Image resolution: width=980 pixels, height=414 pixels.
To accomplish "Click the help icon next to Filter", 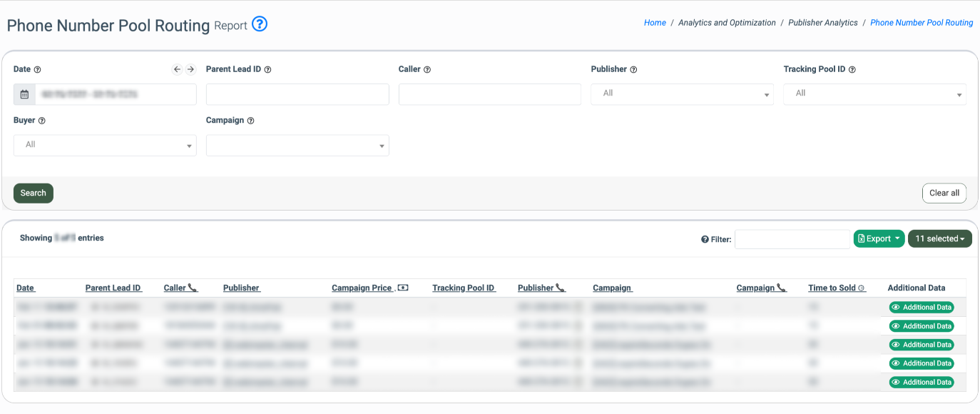I will (705, 240).
